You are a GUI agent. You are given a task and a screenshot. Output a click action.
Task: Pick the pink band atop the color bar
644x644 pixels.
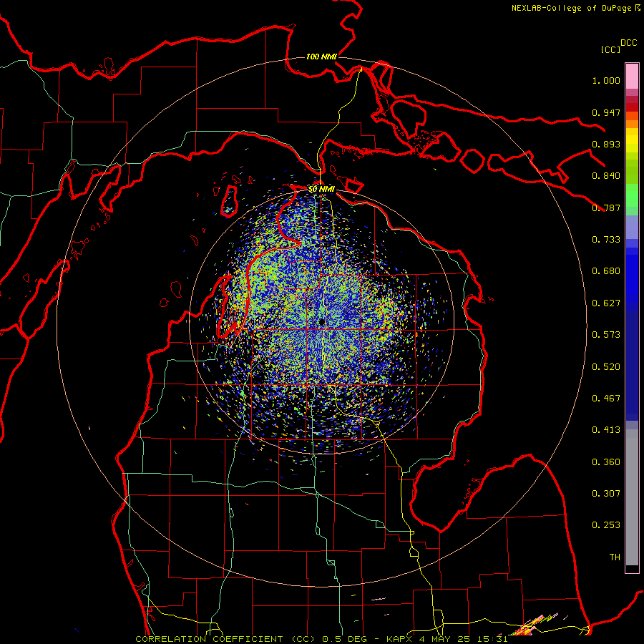(632, 77)
